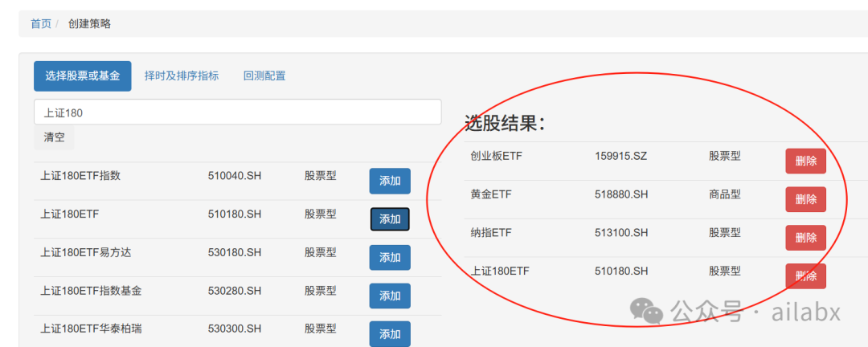Delete 纳指ETF from results
Screen dimensions: 868x347
(x=805, y=238)
